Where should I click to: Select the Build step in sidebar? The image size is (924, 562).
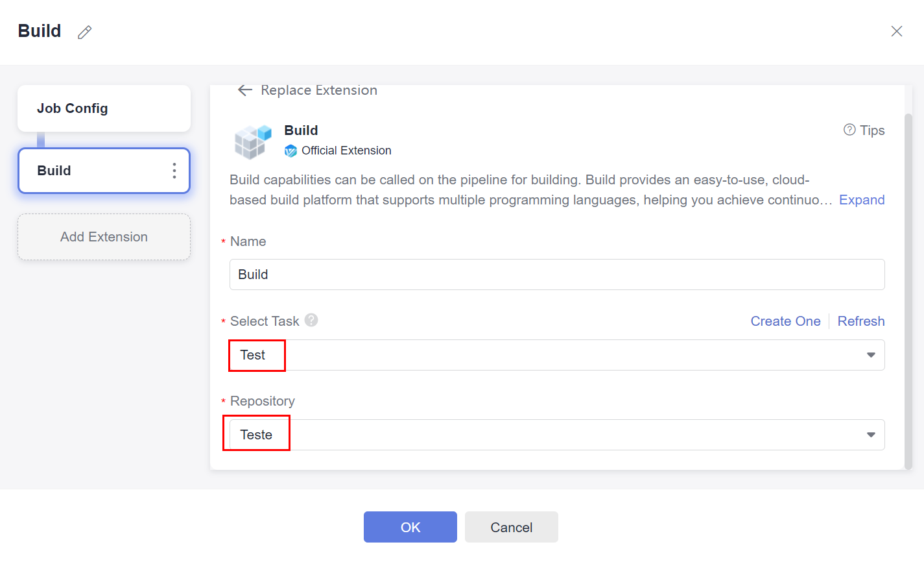(x=91, y=171)
